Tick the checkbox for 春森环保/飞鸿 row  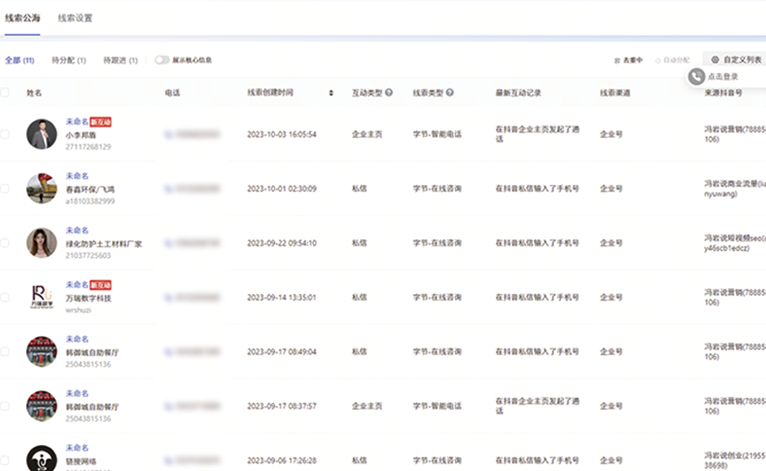tap(5, 188)
